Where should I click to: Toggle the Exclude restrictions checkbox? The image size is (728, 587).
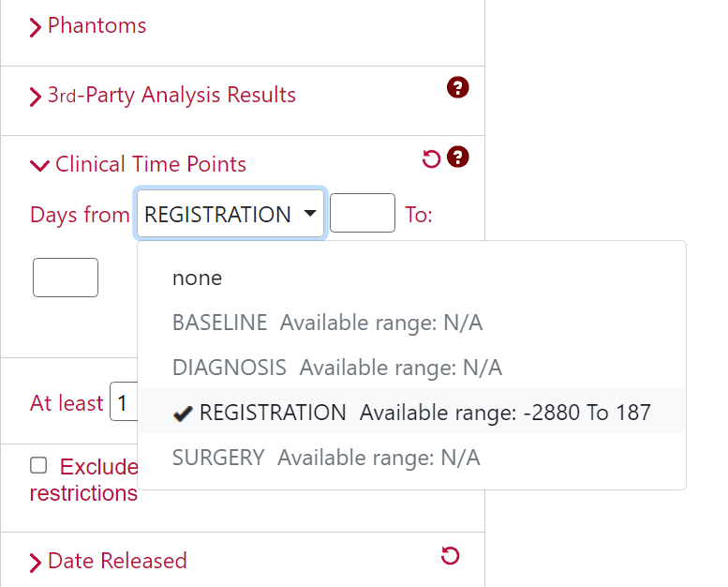point(38,465)
